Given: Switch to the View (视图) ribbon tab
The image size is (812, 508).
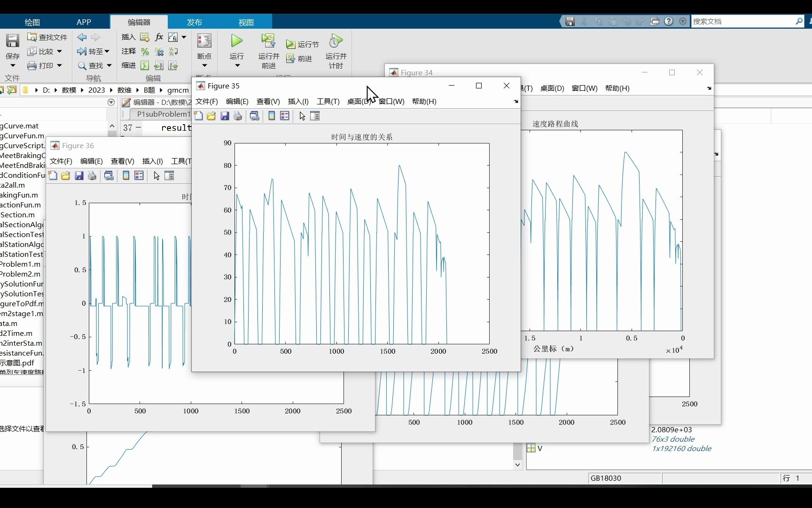Looking at the screenshot, I should 246,22.
